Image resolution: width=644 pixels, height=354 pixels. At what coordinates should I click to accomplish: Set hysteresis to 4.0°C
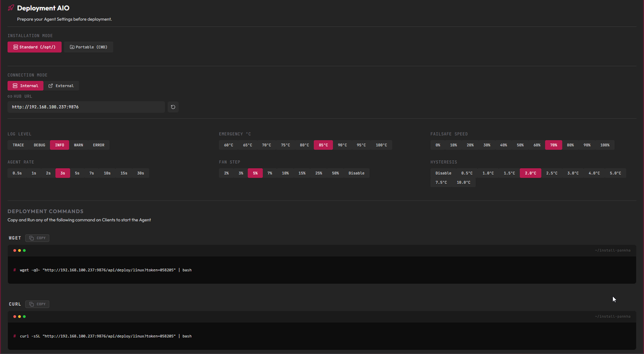(x=594, y=173)
